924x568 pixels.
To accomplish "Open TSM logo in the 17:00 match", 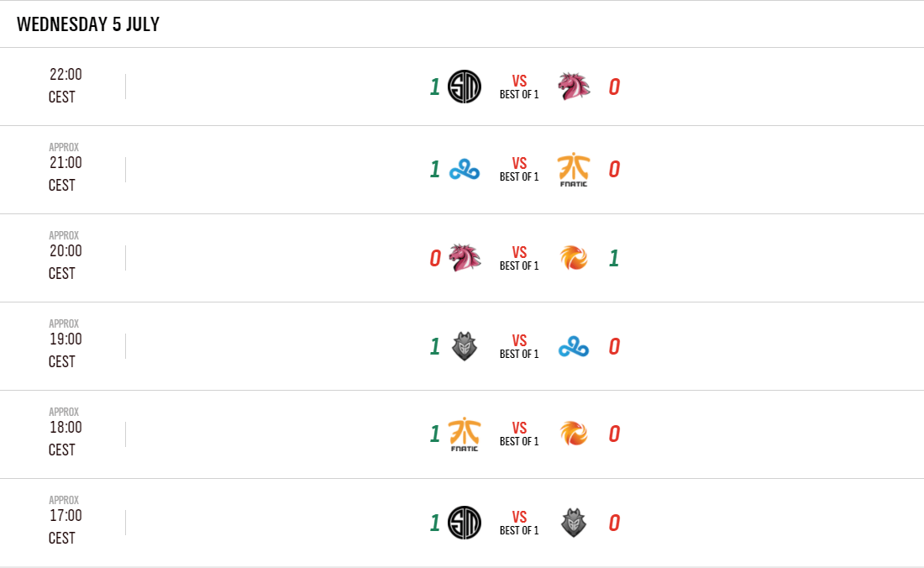I will [x=464, y=523].
